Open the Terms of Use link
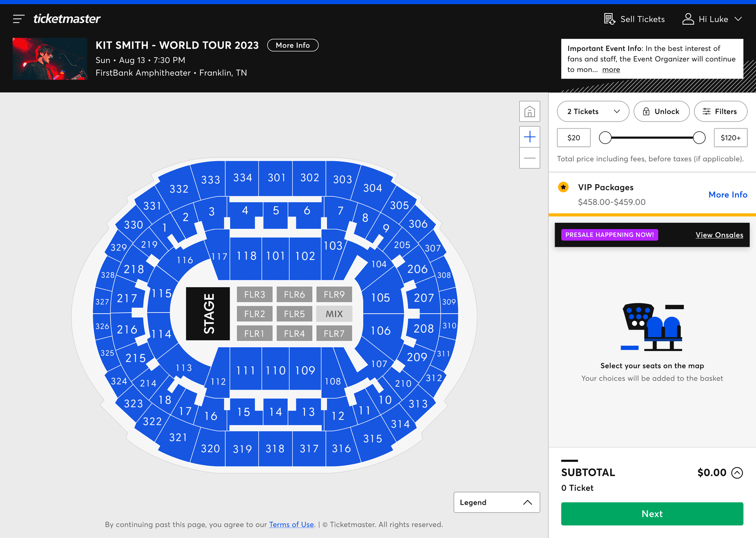 (x=291, y=524)
